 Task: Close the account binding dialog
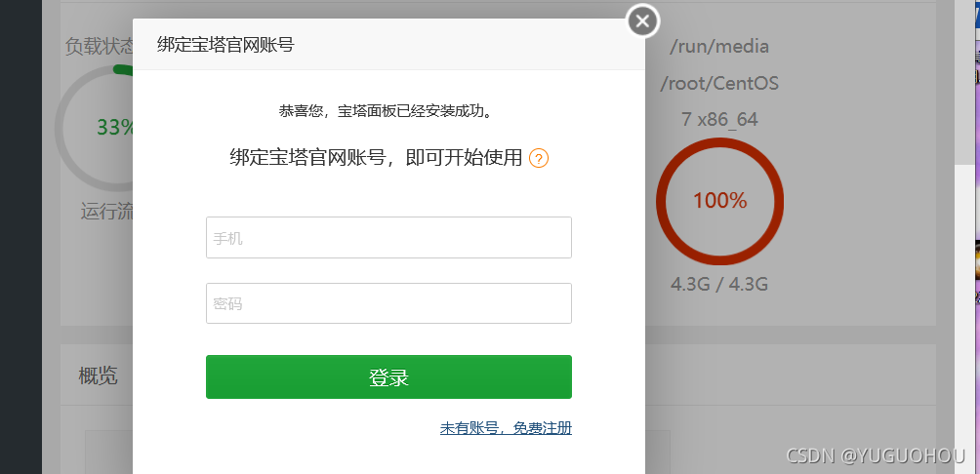[642, 21]
